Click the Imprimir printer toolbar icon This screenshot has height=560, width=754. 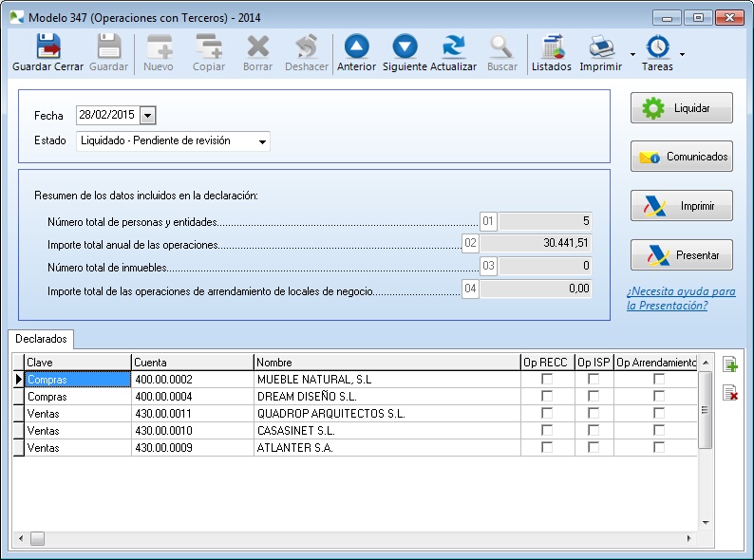600,47
